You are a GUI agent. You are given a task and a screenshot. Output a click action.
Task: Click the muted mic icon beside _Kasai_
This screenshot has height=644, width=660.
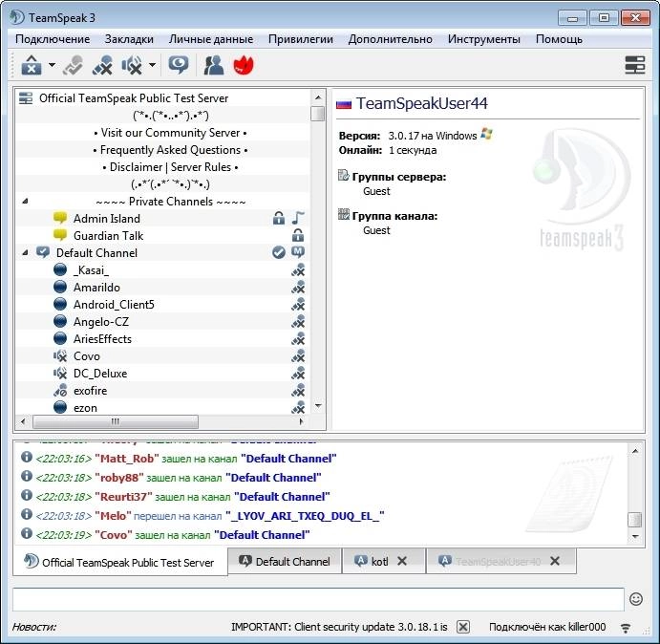298,270
